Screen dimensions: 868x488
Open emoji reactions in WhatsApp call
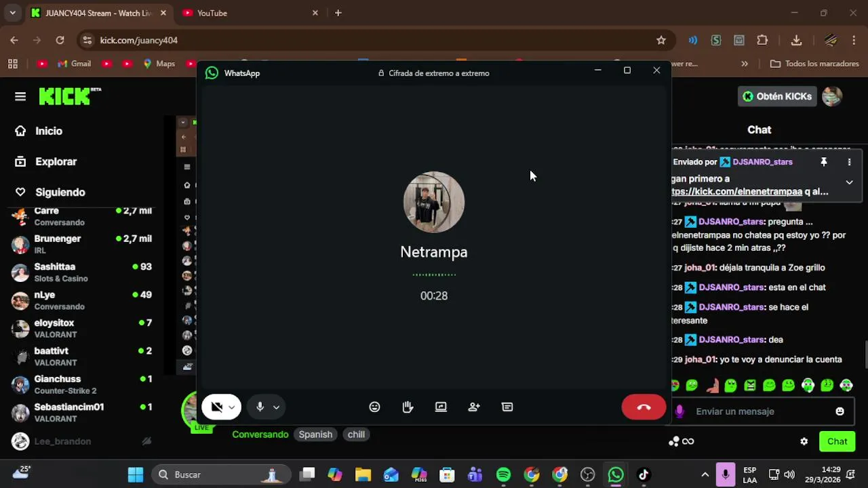click(x=374, y=407)
